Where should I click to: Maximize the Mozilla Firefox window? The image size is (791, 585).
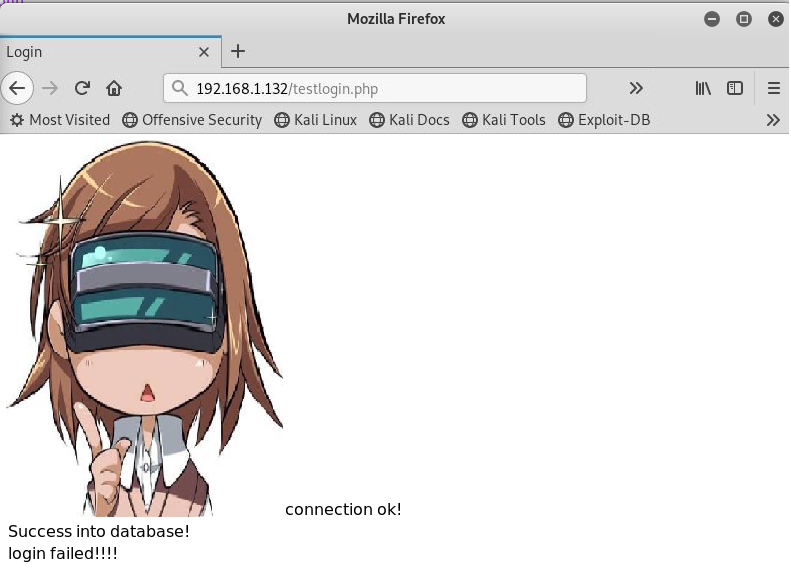point(744,19)
